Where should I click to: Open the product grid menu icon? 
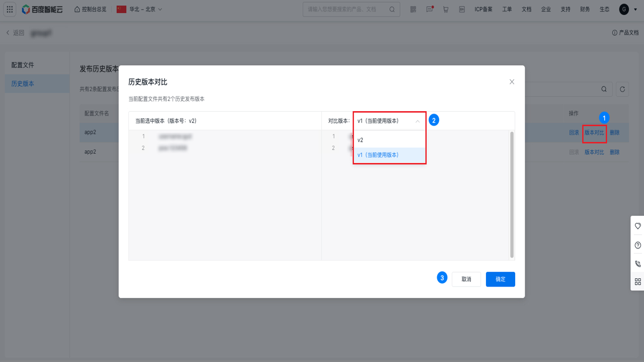point(10,9)
